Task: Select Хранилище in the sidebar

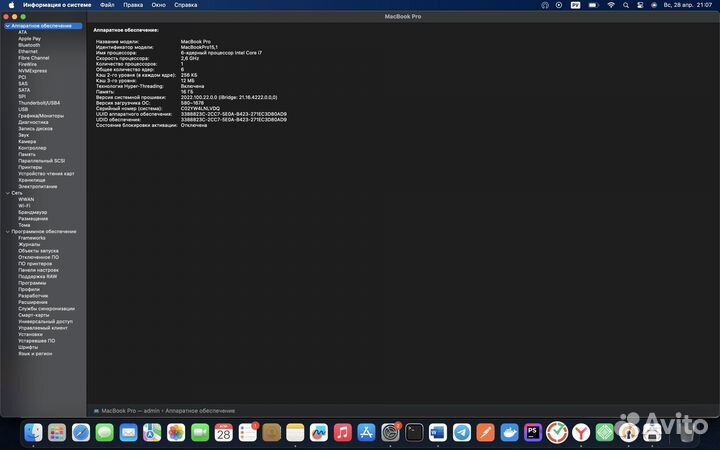Action: (x=32, y=180)
